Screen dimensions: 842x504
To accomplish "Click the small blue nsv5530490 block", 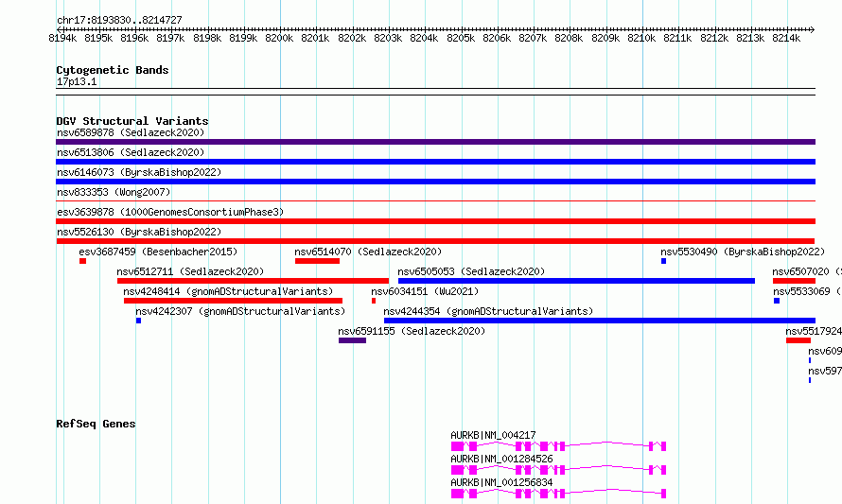I will click(664, 261).
